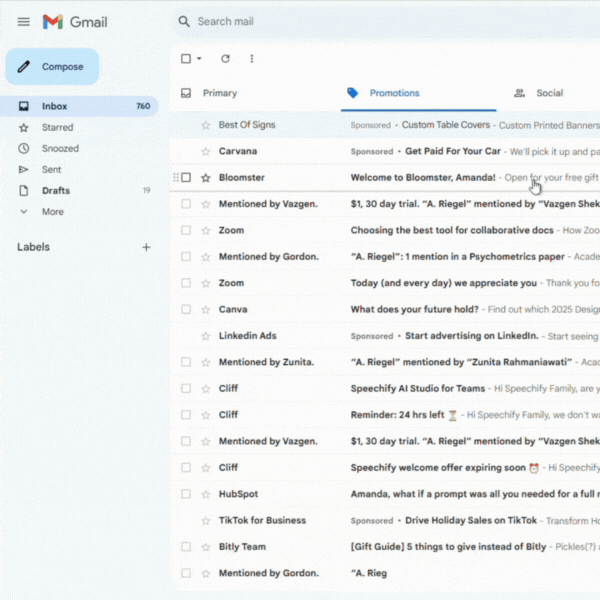Select the Bitly Team email checkbox

point(186,547)
